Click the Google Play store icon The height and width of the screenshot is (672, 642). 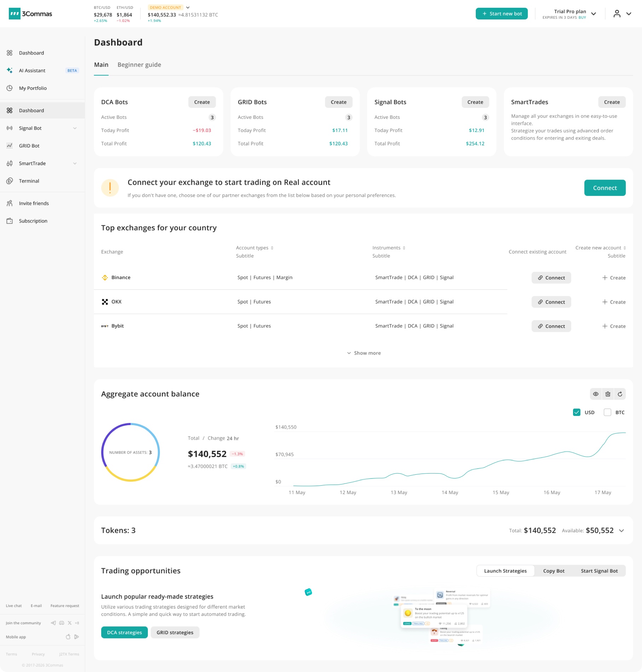(x=76, y=637)
